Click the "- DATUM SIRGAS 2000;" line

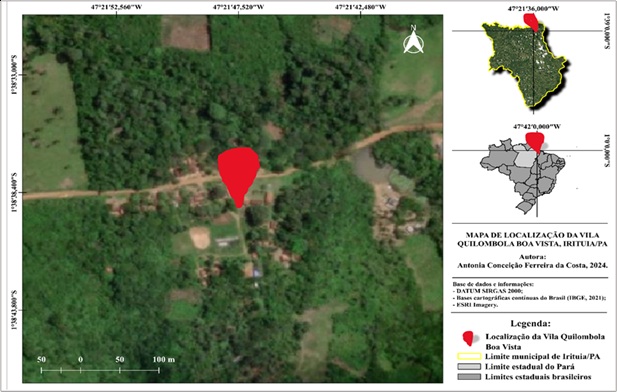tap(488, 291)
